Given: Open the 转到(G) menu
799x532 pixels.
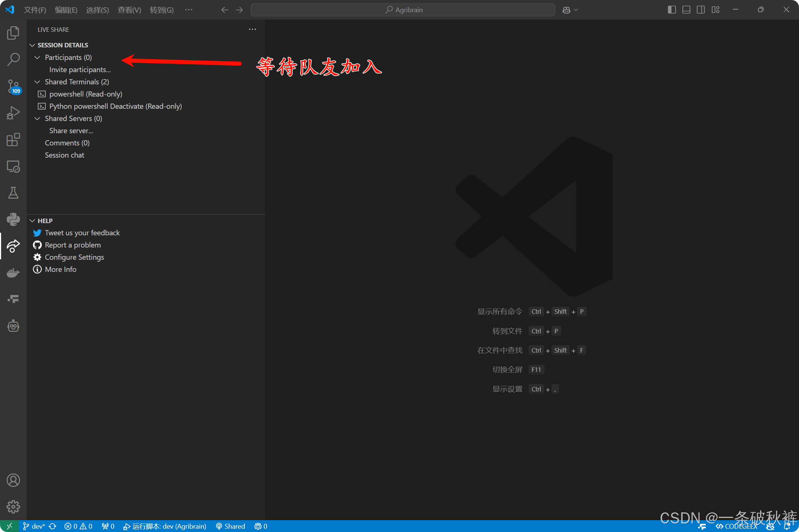Looking at the screenshot, I should pyautogui.click(x=162, y=10).
